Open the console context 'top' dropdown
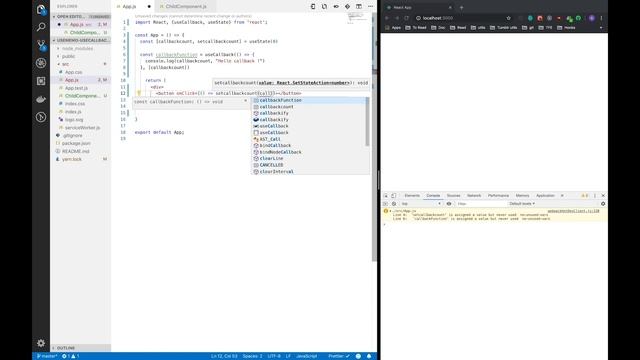 click(x=421, y=204)
